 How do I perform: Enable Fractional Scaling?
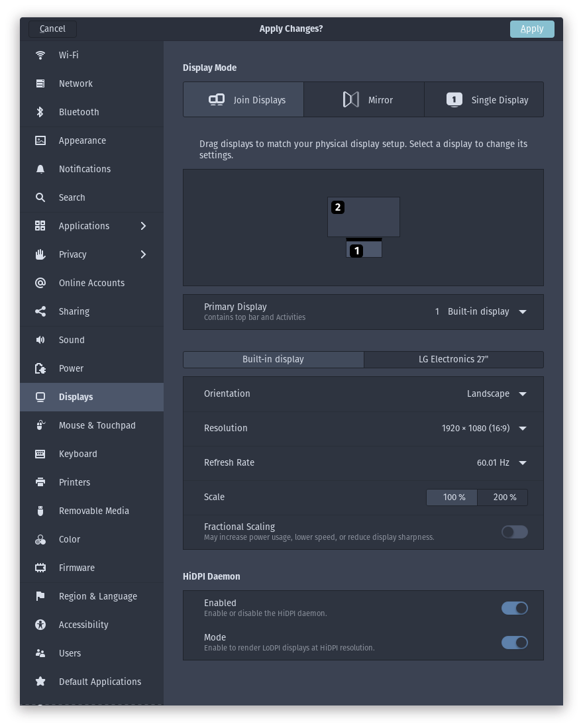point(515,532)
